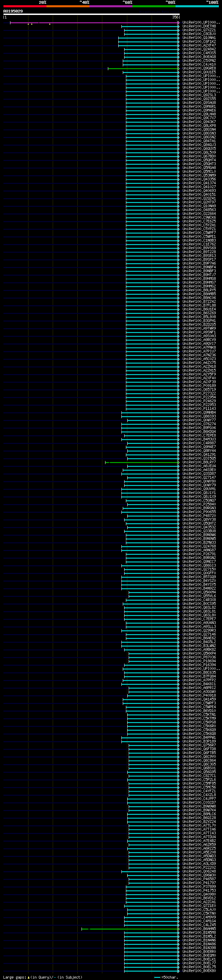This screenshot has width=222, height=980.
Task: Click the purple ~60% identity legend swatch
Action: pyautogui.click(x=111, y=6)
